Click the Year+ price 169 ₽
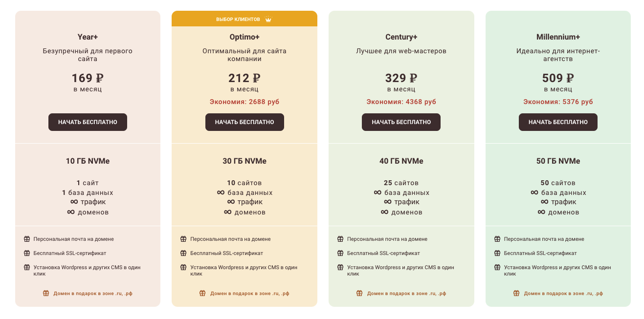 coord(88,78)
